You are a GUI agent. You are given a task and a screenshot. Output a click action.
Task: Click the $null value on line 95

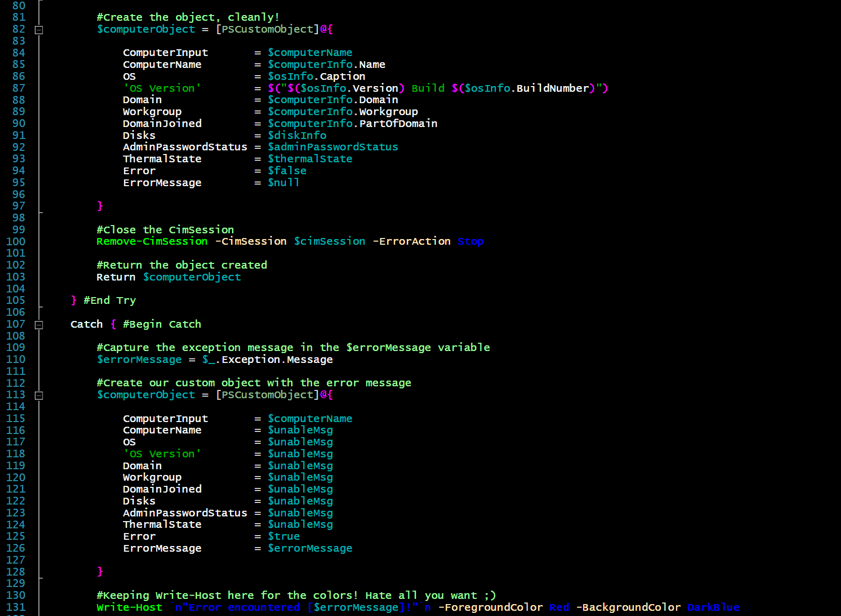[x=283, y=183]
